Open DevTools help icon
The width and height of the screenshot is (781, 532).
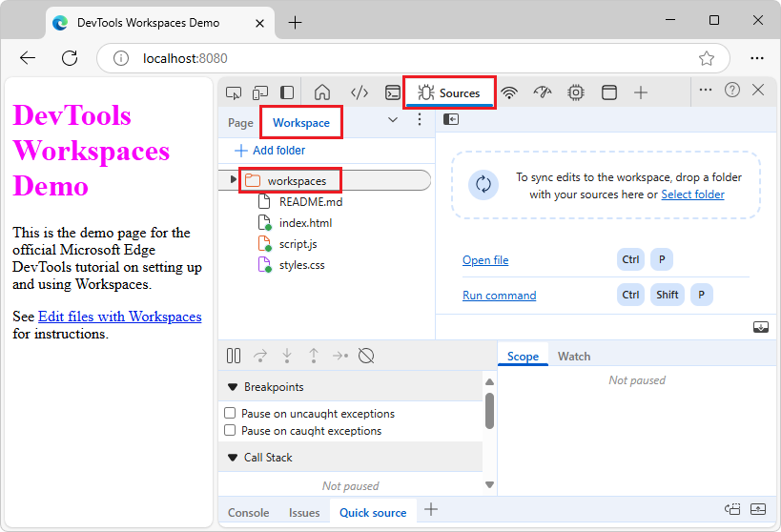(732, 91)
